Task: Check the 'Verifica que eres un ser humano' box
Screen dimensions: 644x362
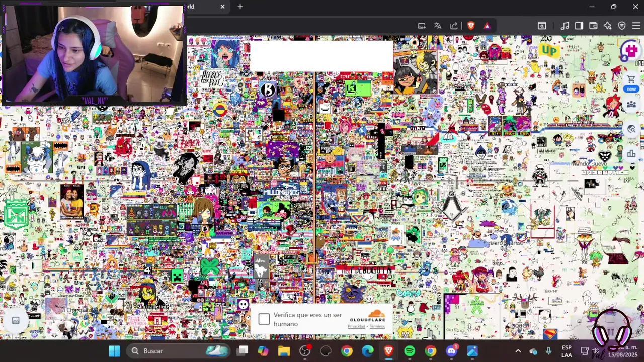Action: (x=264, y=319)
